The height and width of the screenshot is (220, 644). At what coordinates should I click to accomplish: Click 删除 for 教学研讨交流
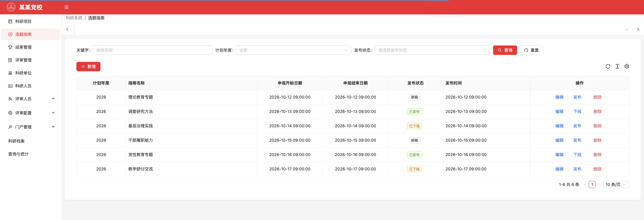597,169
